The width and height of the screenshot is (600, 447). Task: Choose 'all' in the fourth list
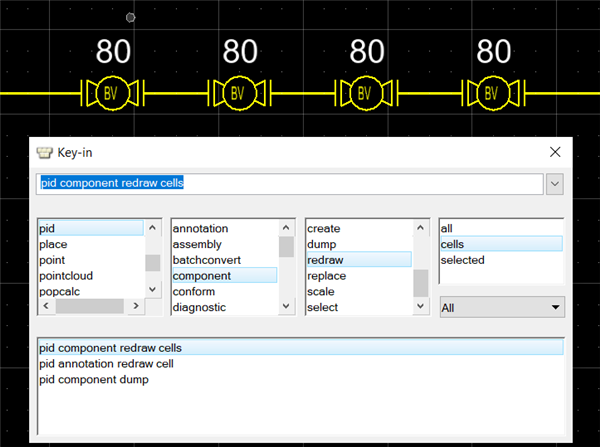pos(447,228)
